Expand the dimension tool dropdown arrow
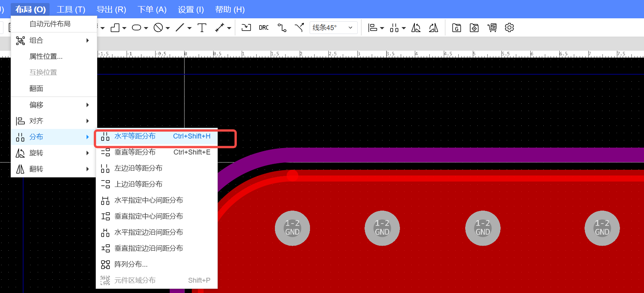Screen dimensions: 644x293 click(229, 28)
